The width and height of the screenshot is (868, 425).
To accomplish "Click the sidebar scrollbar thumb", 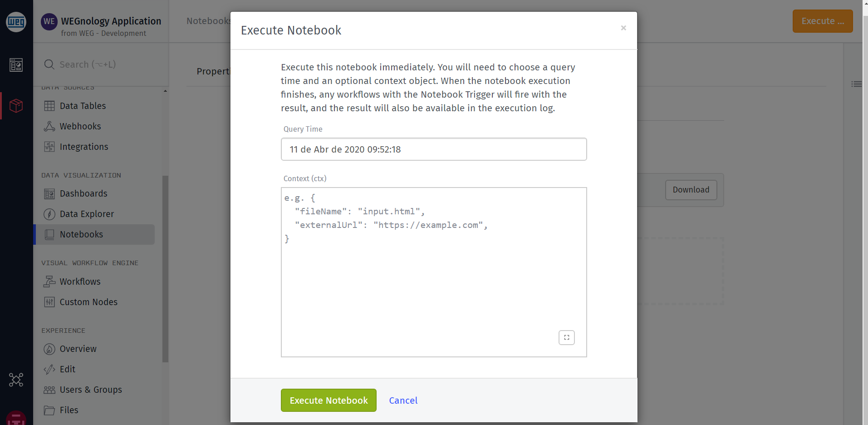I will click(x=165, y=269).
